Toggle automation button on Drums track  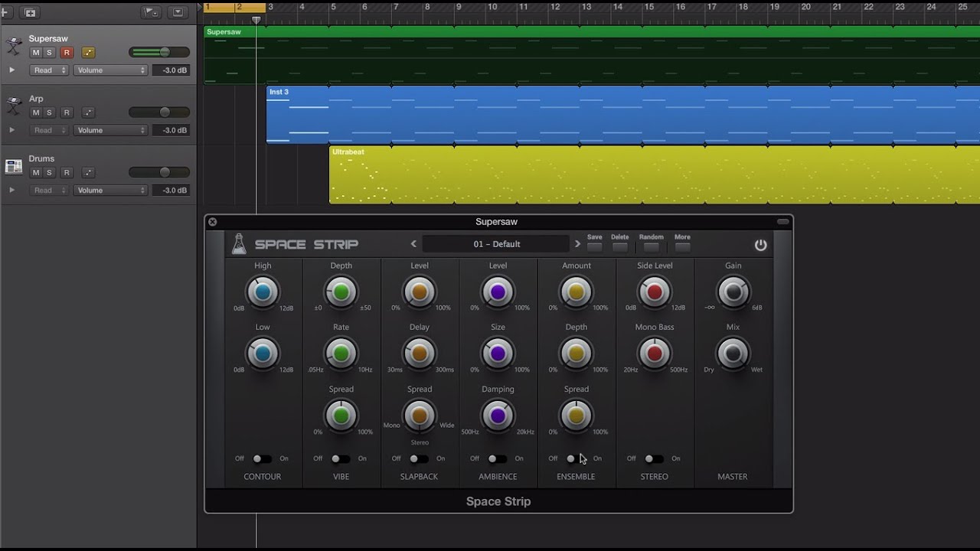coord(88,173)
